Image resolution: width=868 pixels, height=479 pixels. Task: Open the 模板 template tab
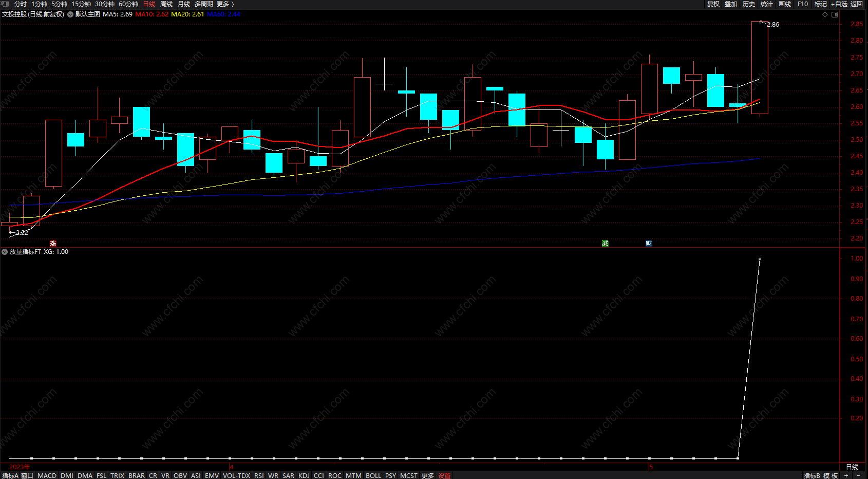[831, 475]
